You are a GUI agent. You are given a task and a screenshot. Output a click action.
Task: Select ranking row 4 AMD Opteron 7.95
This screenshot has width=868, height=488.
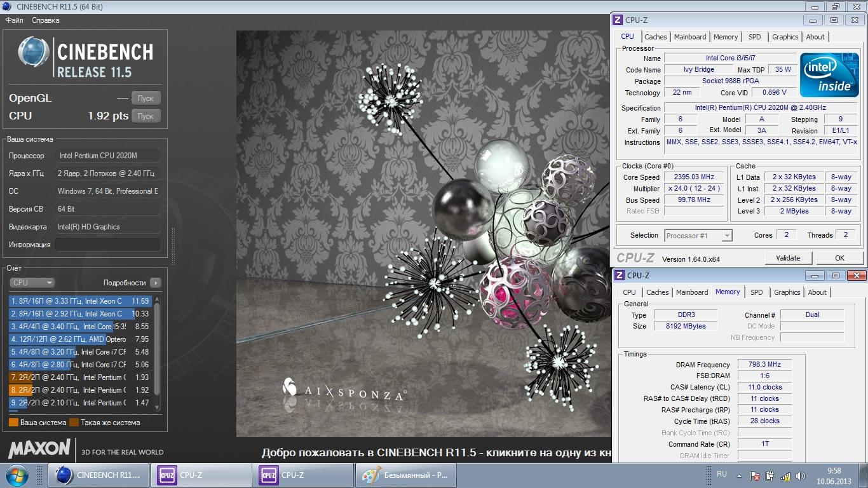[x=80, y=339]
